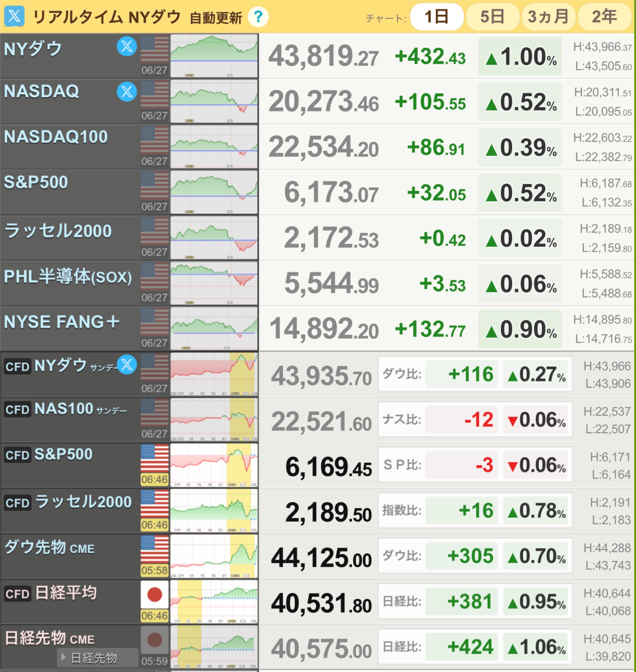Open the blue question mark help icon
The image size is (636, 672).
tap(258, 16)
